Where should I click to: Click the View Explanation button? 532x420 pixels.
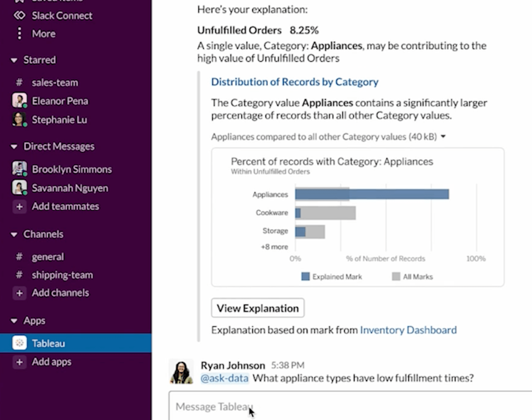[258, 308]
